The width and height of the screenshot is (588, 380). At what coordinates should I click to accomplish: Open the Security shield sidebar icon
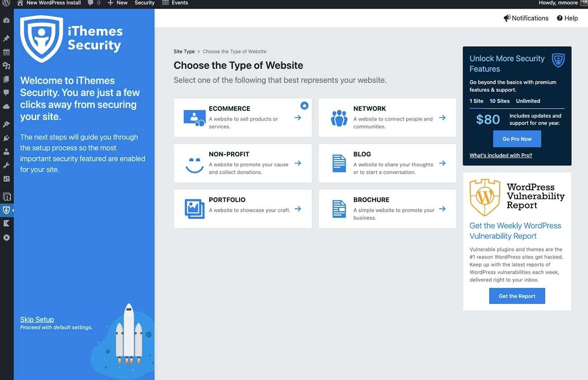(6, 210)
